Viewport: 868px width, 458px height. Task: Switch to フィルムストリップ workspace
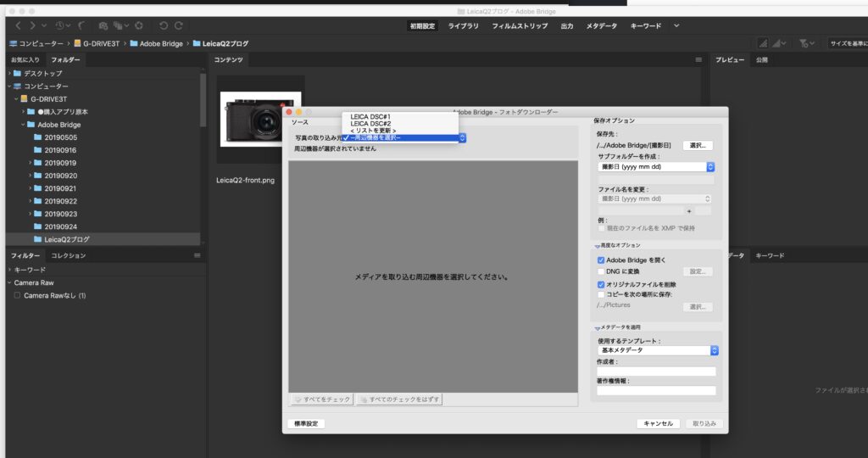520,25
